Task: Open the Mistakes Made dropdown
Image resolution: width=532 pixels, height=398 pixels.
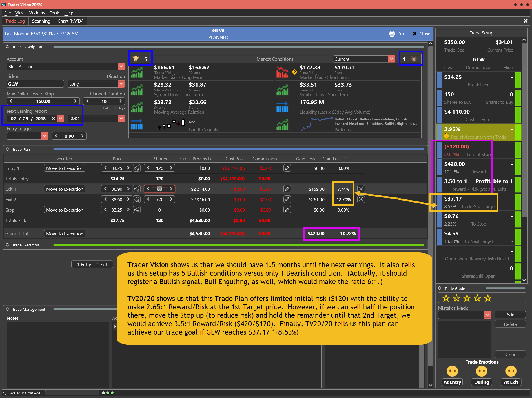Action: coord(488,315)
